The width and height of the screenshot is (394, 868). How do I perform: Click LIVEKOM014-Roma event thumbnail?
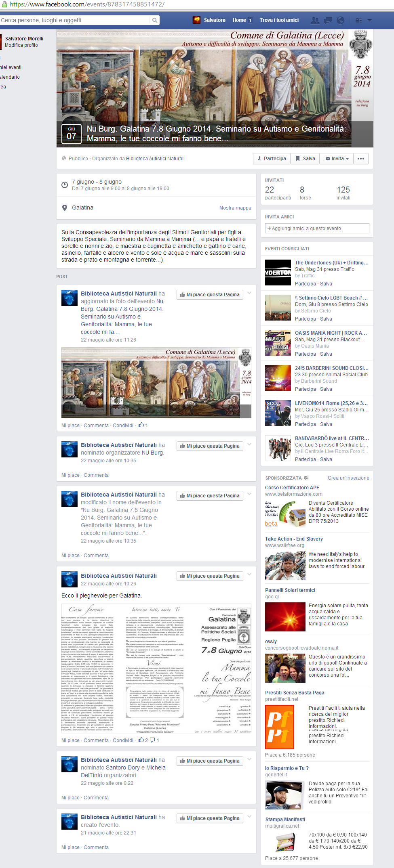[x=278, y=413]
